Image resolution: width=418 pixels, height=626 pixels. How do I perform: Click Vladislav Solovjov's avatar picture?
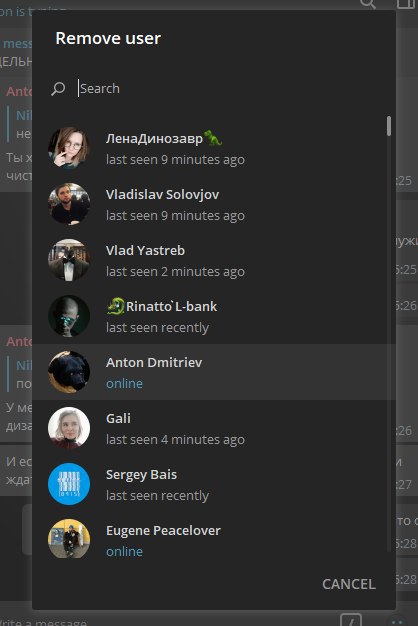pos(69,204)
